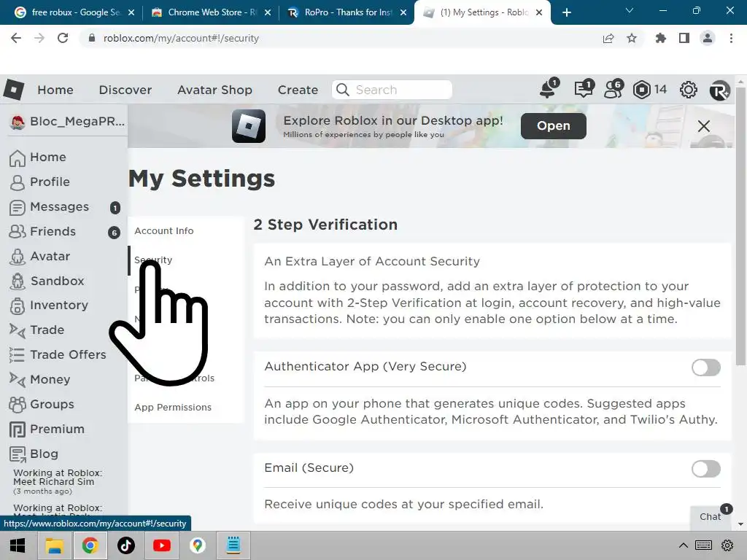This screenshot has width=747, height=560.
Task: Show hidden tray icons chevron
Action: tap(683, 545)
